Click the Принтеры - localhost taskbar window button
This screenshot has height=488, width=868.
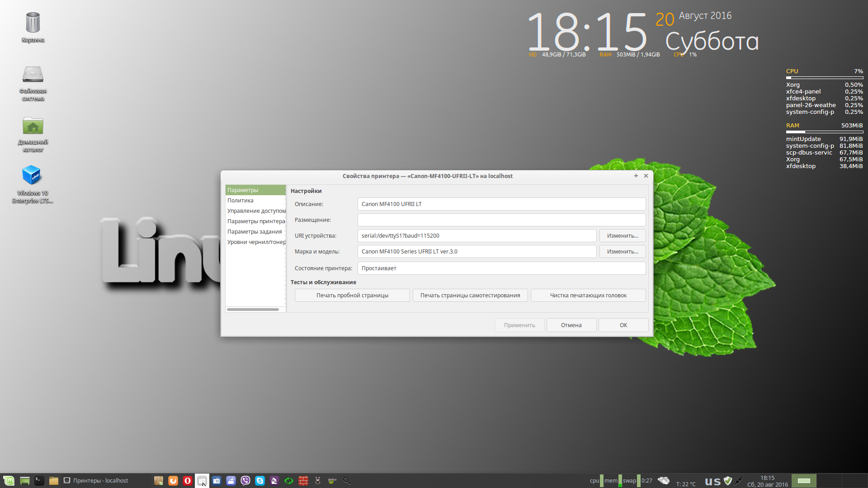96,481
